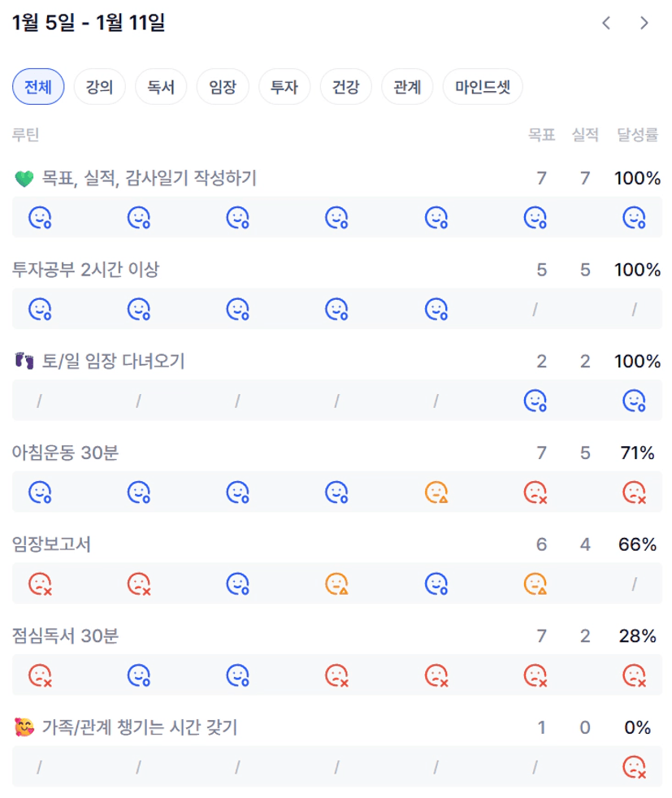Screen dimensions: 672x798
Task: Switch to the 강의 category tab
Action: tap(99, 87)
